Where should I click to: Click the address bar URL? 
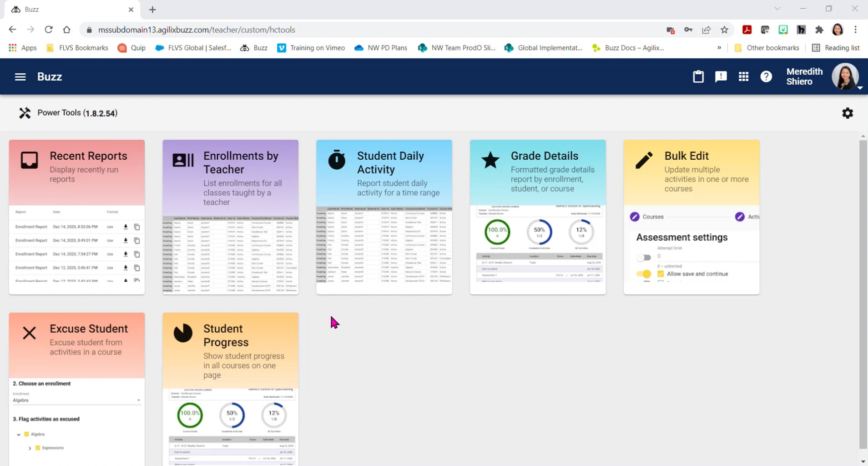pyautogui.click(x=197, y=30)
